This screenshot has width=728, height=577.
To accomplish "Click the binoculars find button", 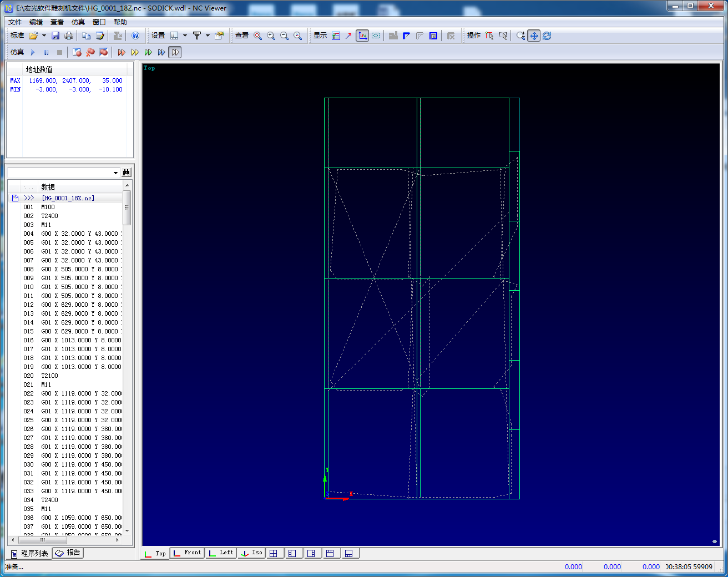I will (x=127, y=173).
